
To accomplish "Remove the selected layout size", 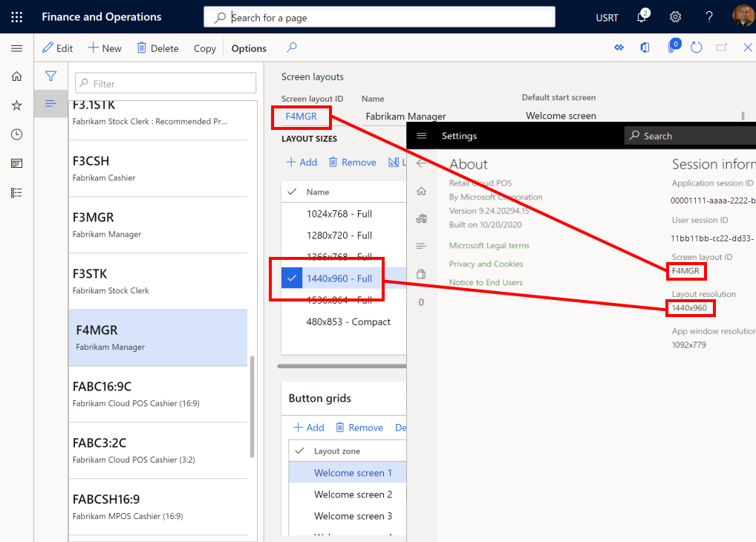I will (353, 162).
